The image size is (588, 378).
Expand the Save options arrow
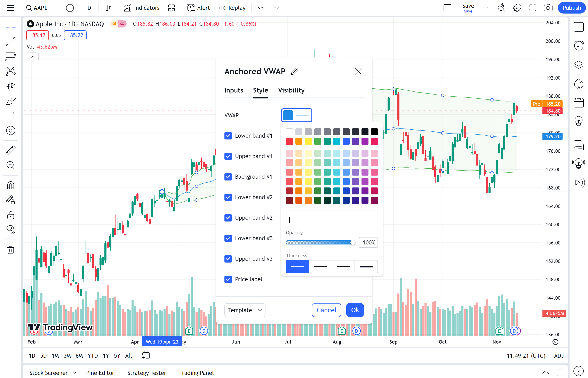click(486, 8)
